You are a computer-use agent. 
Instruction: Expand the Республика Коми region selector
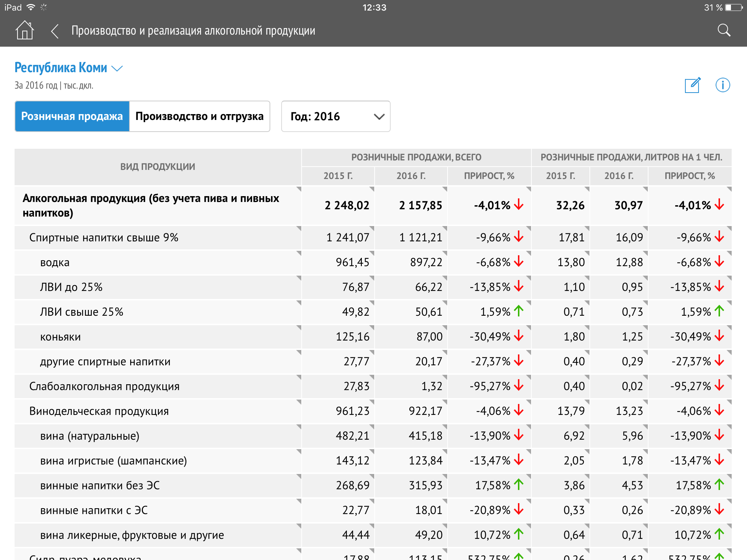click(x=69, y=68)
